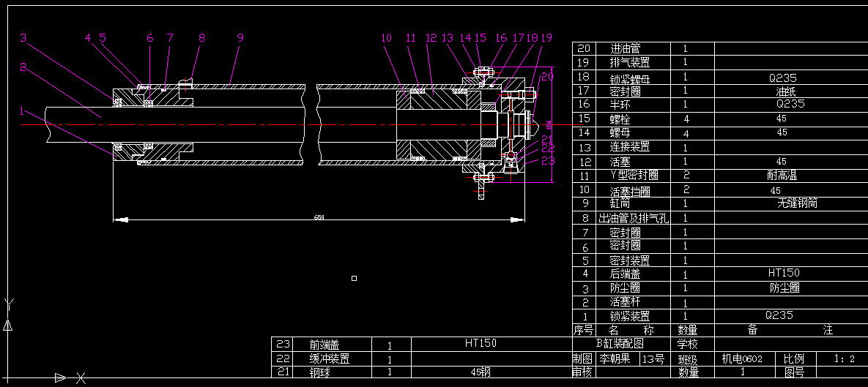This screenshot has width=868, height=387.
Task: Click the drafter name 李朝果
Action: pyautogui.click(x=615, y=358)
